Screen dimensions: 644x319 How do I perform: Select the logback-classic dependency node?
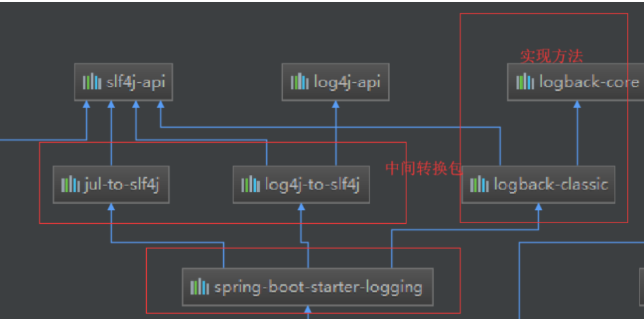tap(538, 185)
